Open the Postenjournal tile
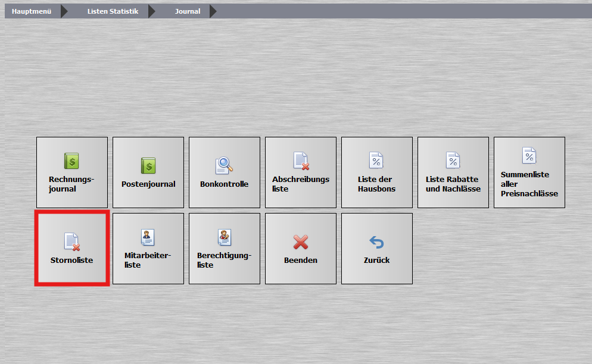The height and width of the screenshot is (364, 592). tap(148, 172)
